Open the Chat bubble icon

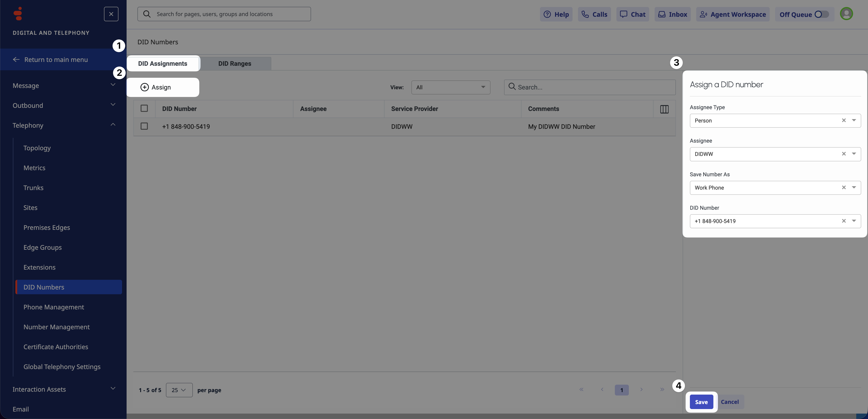pos(624,14)
